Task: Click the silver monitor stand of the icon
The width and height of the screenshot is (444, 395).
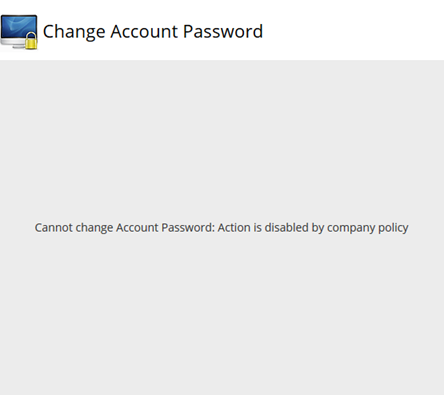Action: tap(13, 43)
